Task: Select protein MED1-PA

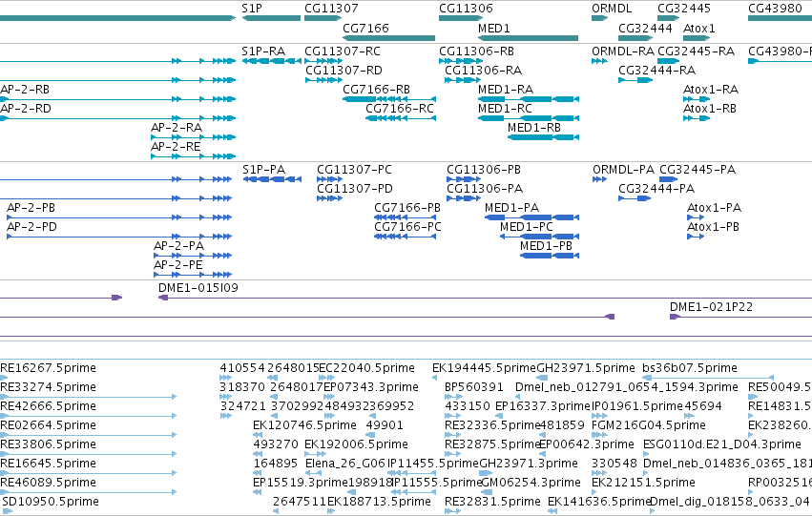Action: [511, 208]
